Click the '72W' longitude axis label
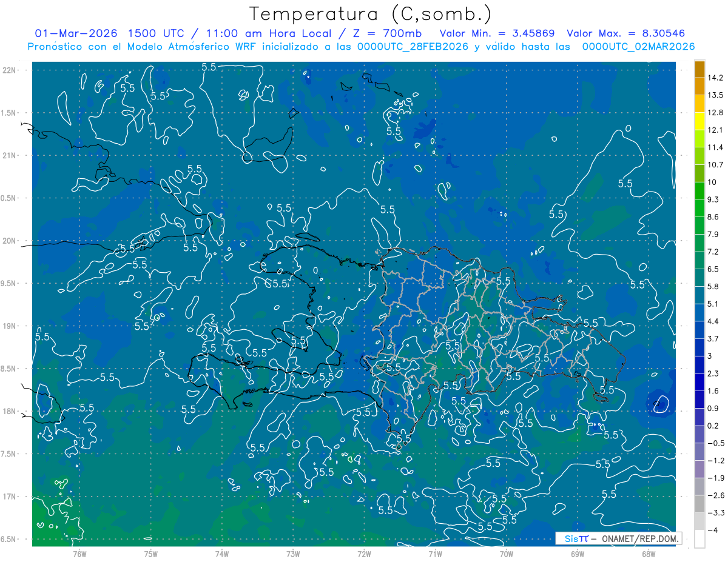The height and width of the screenshot is (562, 728). [x=364, y=554]
